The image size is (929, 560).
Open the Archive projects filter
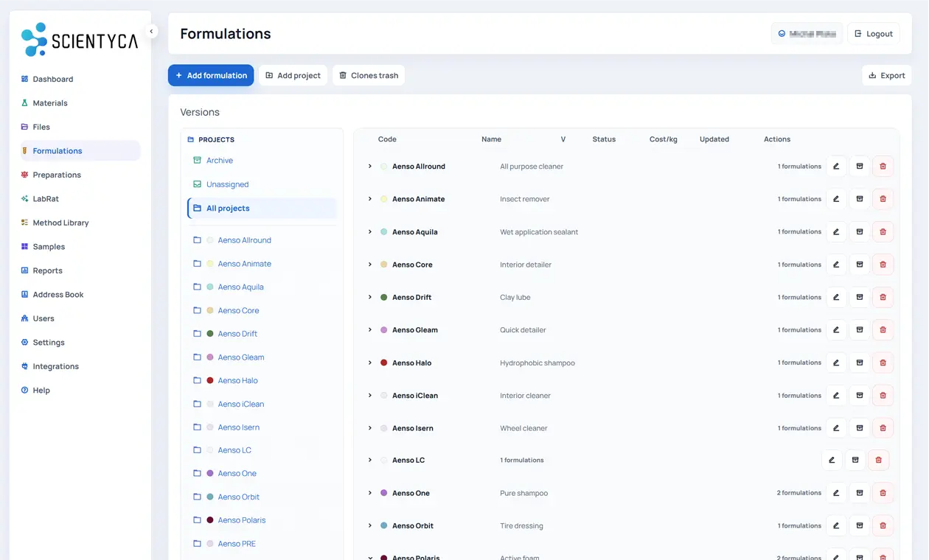[262, 161]
